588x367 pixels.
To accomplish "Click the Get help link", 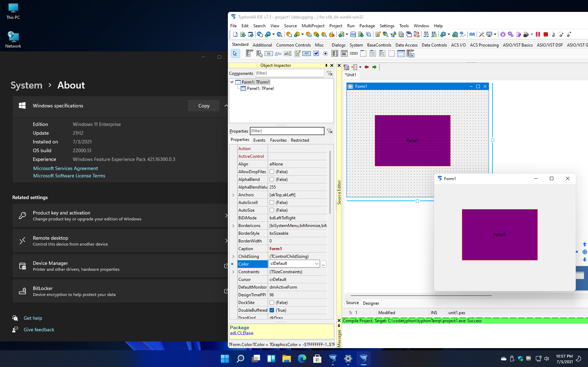I will [33, 318].
